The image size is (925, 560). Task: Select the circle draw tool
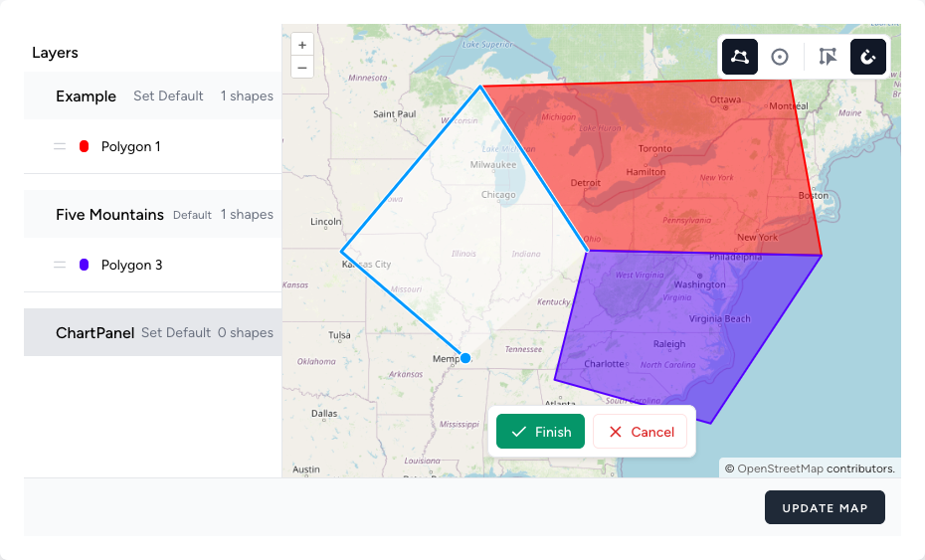point(780,57)
